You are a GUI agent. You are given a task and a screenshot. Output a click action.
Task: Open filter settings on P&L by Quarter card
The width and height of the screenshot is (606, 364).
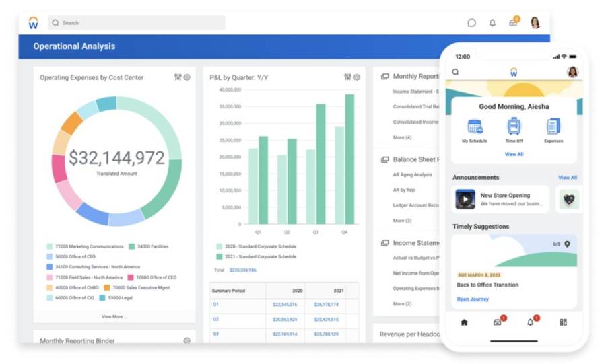point(347,77)
